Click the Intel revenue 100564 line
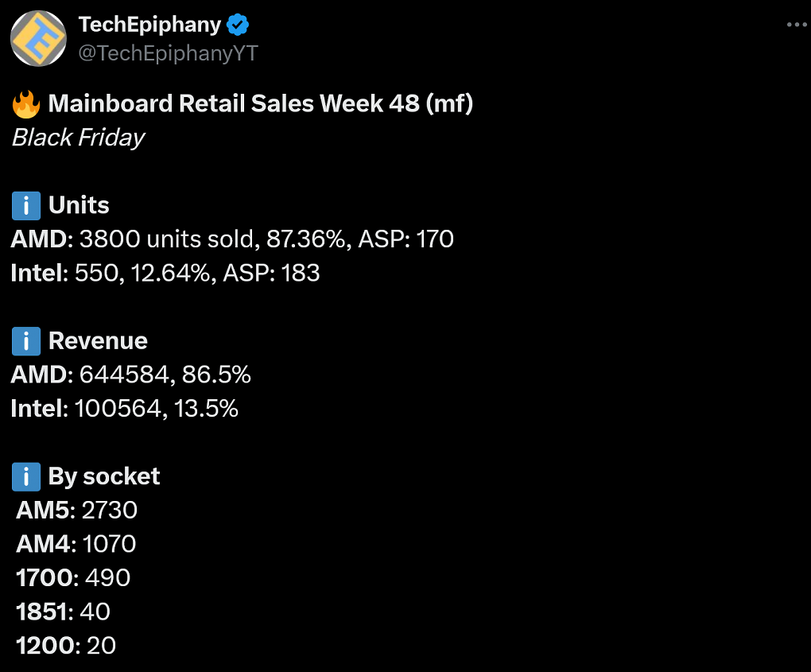This screenshot has width=811, height=672. coord(125,409)
